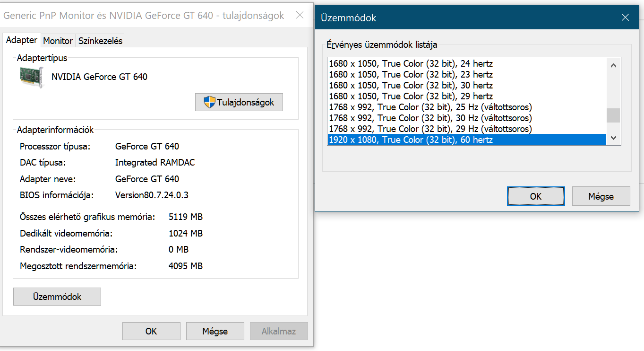Viewport: 644px width, 351px height.
Task: Select 1680 x 1050, 29 hertz mode
Action: point(467,96)
